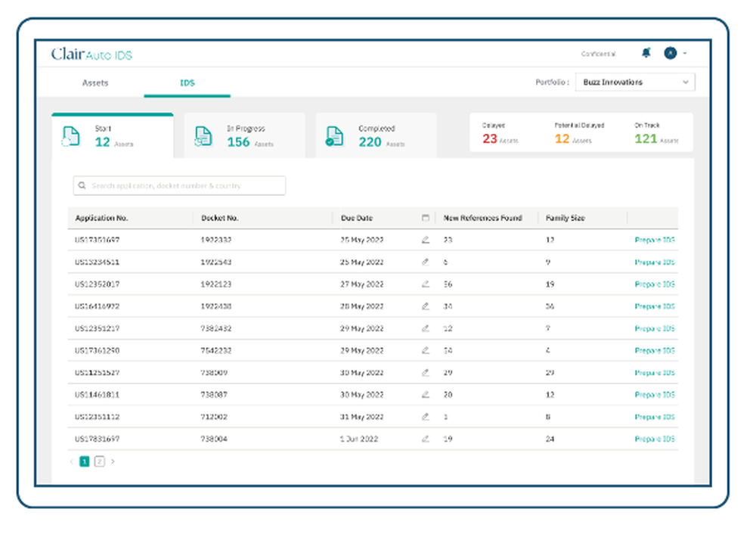Prepare IDS for US17361250
Image resolution: width=756 pixels, height=537 pixels.
click(655, 351)
